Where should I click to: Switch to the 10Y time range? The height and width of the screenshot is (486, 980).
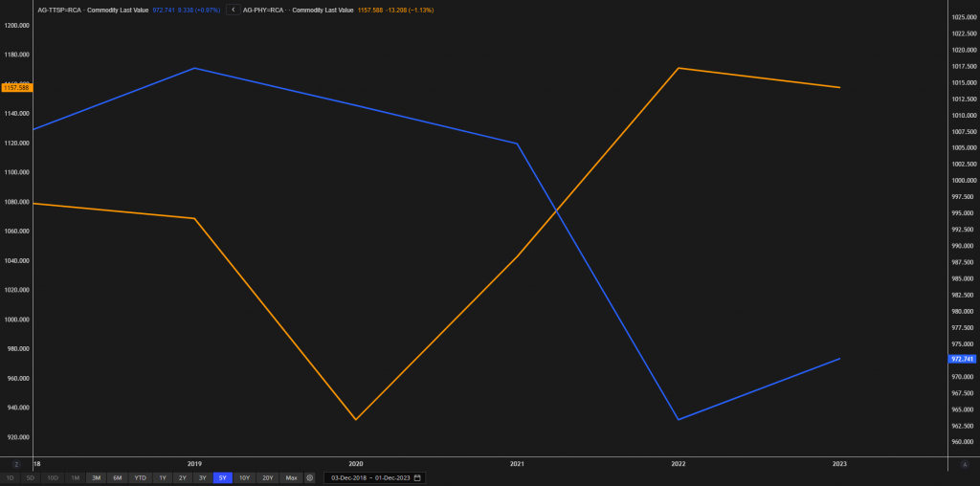(x=244, y=477)
